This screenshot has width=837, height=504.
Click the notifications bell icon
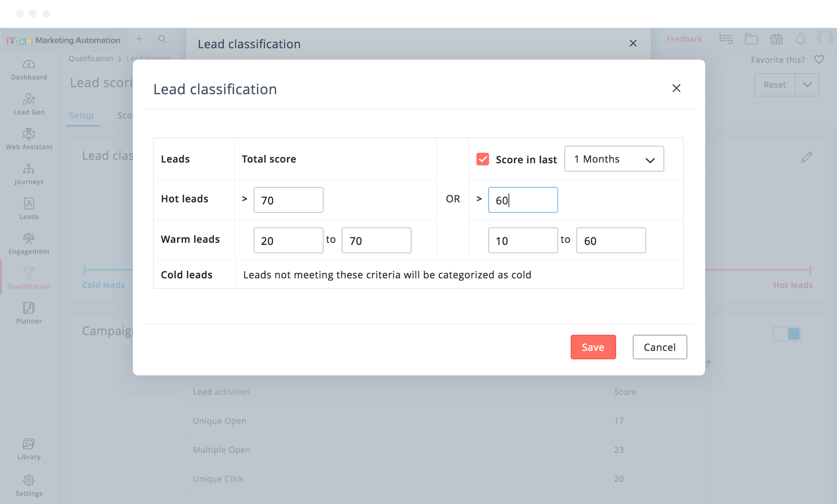[x=800, y=39]
